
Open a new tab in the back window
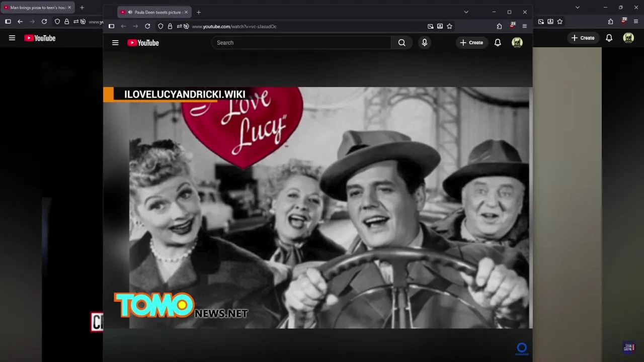(x=82, y=8)
